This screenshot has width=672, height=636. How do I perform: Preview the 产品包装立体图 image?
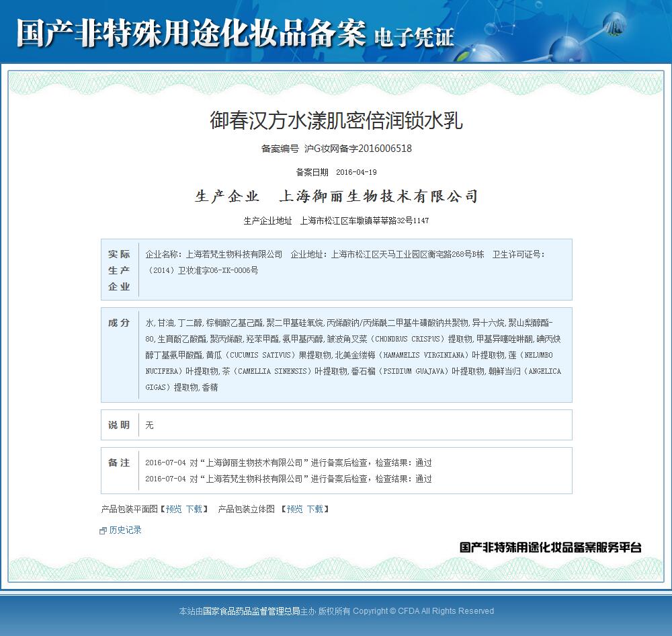point(294,509)
